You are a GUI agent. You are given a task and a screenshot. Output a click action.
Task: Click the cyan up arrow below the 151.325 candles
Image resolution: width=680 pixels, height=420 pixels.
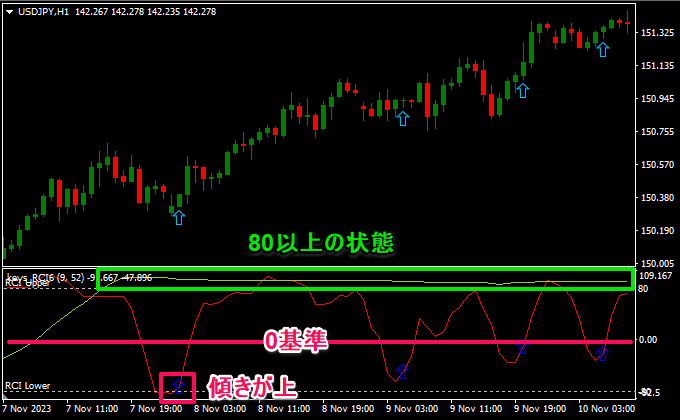601,48
